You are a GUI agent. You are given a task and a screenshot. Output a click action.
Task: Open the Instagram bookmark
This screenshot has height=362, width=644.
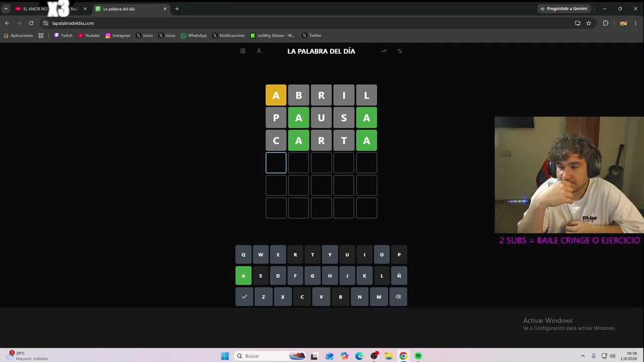coord(118,36)
